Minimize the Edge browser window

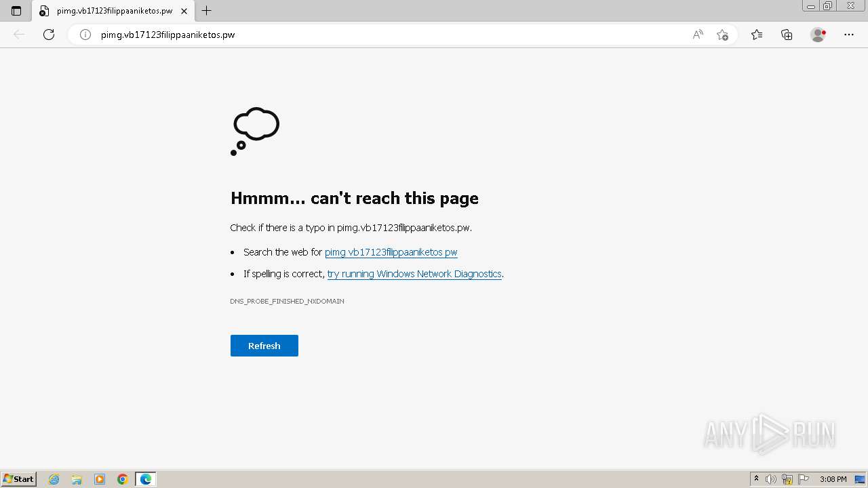click(x=811, y=6)
